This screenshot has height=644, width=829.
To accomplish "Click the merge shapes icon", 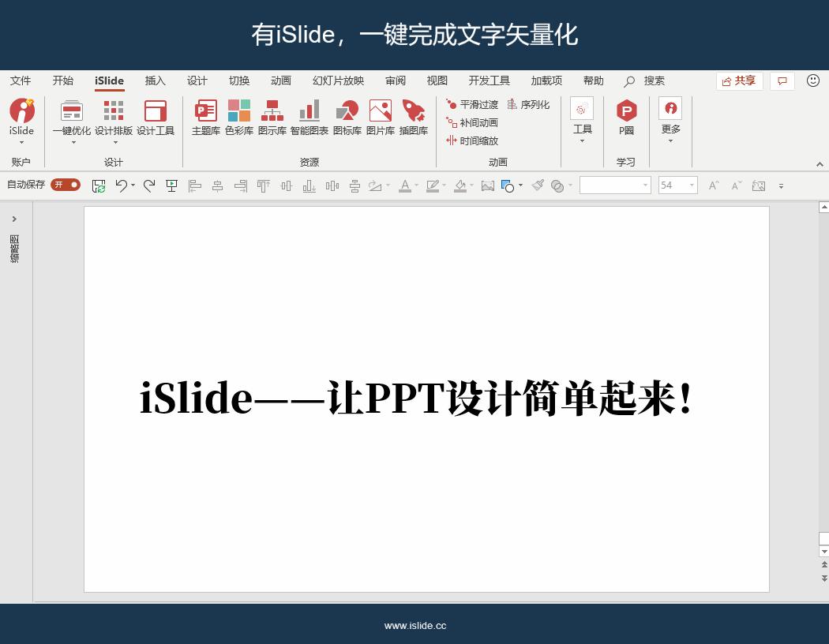I will [557, 186].
